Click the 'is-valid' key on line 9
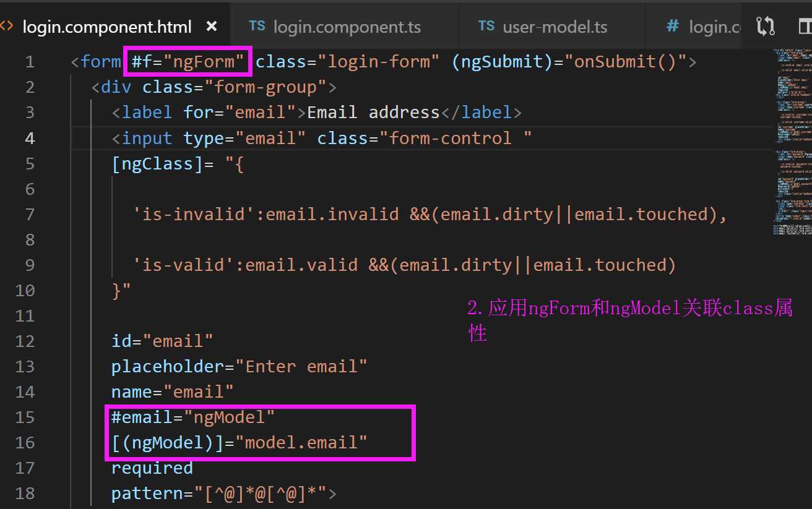Viewport: 812px width, 509px height. 183,265
